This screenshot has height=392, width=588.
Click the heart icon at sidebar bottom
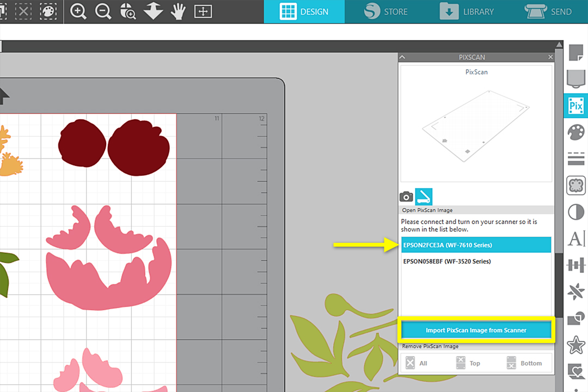point(575,371)
